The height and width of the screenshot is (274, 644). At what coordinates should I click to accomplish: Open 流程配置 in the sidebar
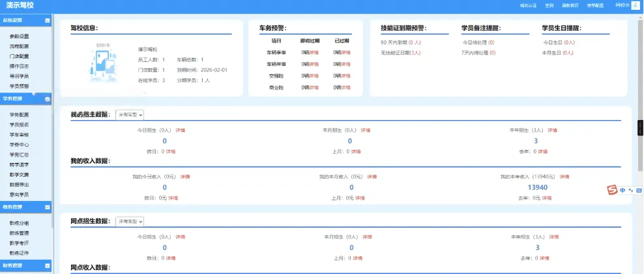pyautogui.click(x=20, y=46)
